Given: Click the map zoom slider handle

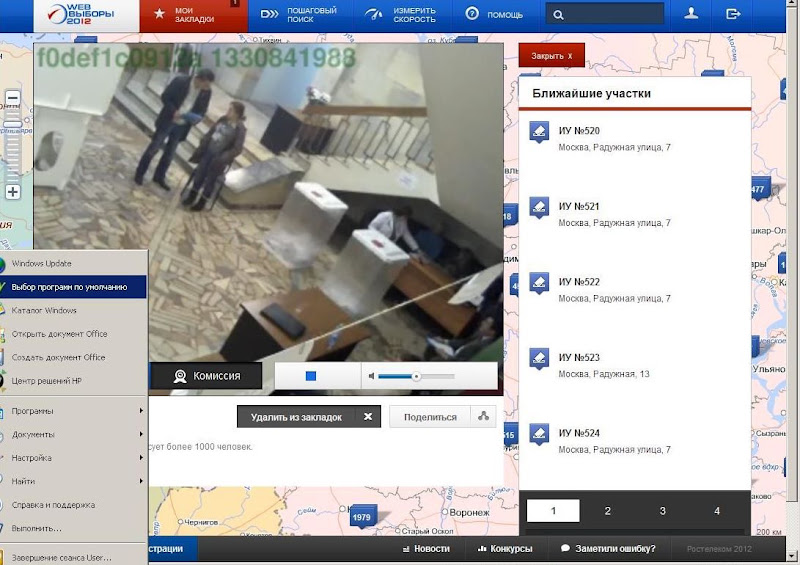Looking at the screenshot, I should click(x=13, y=124).
